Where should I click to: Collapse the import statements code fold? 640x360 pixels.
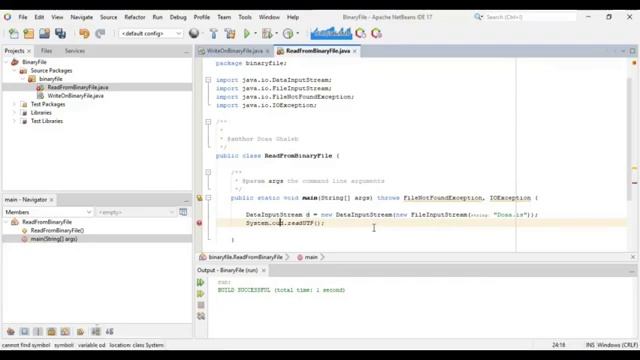point(208,80)
